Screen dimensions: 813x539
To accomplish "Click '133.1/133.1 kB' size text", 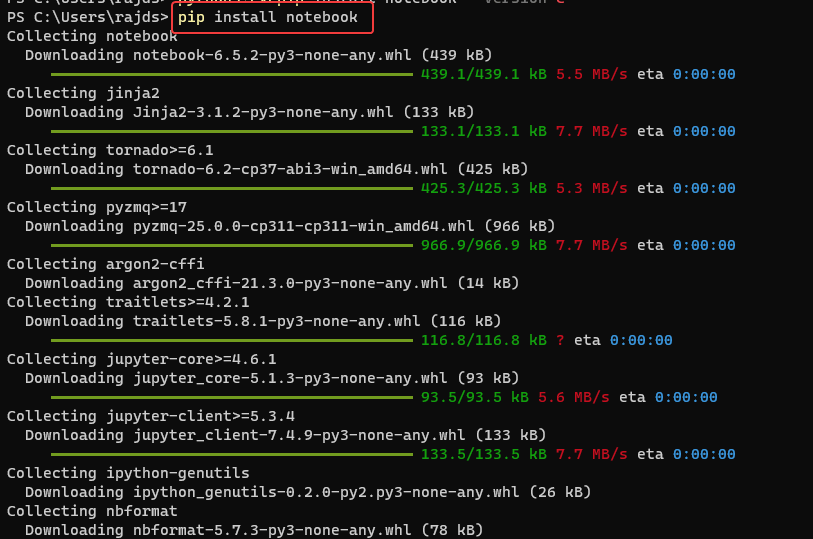I will click(483, 131).
